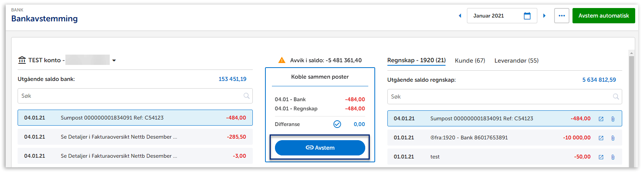Switch to the Kunde (67) tab

click(470, 60)
